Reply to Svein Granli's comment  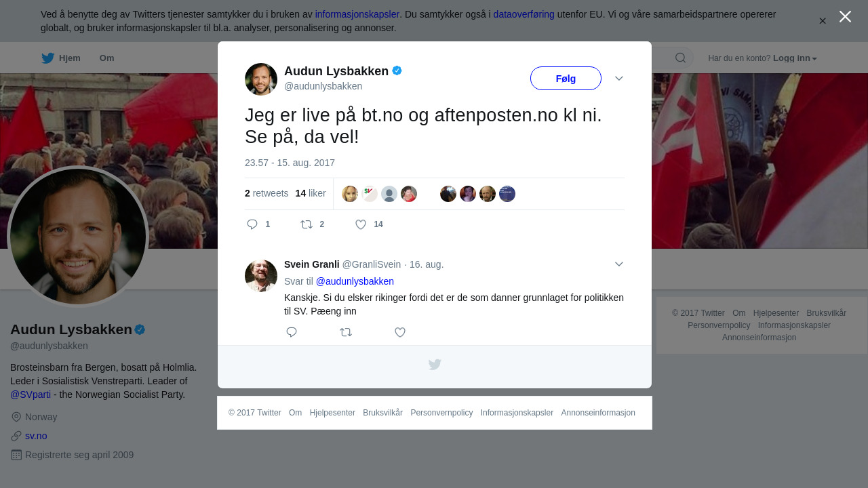click(292, 332)
